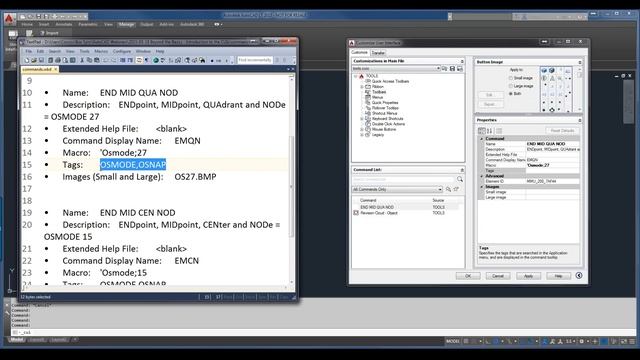
Task: Click the Open customization file icon in CUI
Action: (444, 69)
